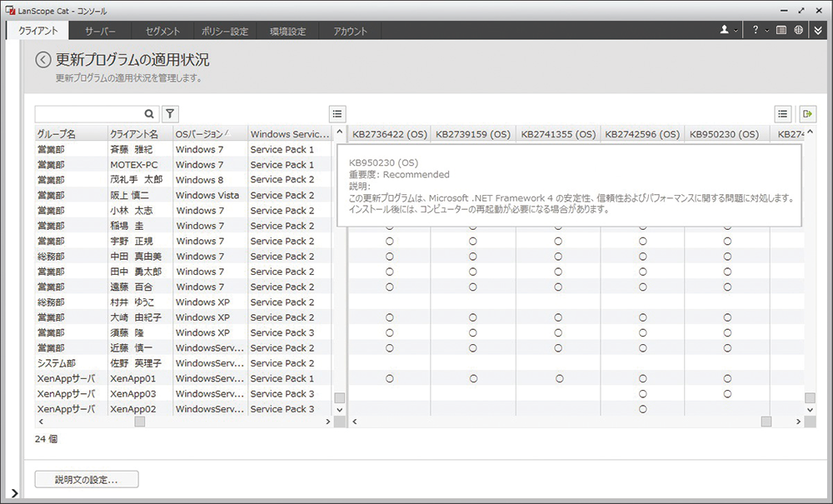The image size is (833, 504).
Task: Click right table scroll down arrow
Action: tap(811, 410)
